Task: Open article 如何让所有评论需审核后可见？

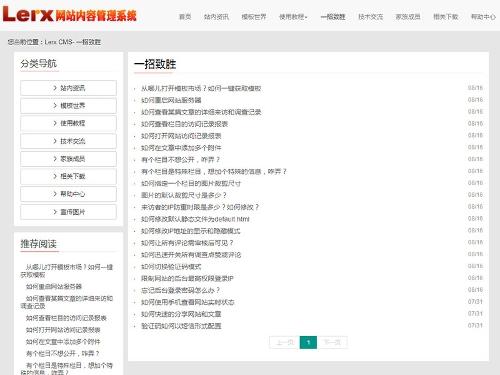Action: (187, 243)
